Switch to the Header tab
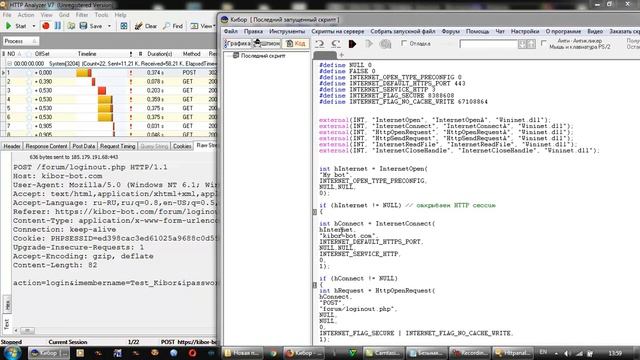Screen dimensions: 640x360 tap(12, 146)
